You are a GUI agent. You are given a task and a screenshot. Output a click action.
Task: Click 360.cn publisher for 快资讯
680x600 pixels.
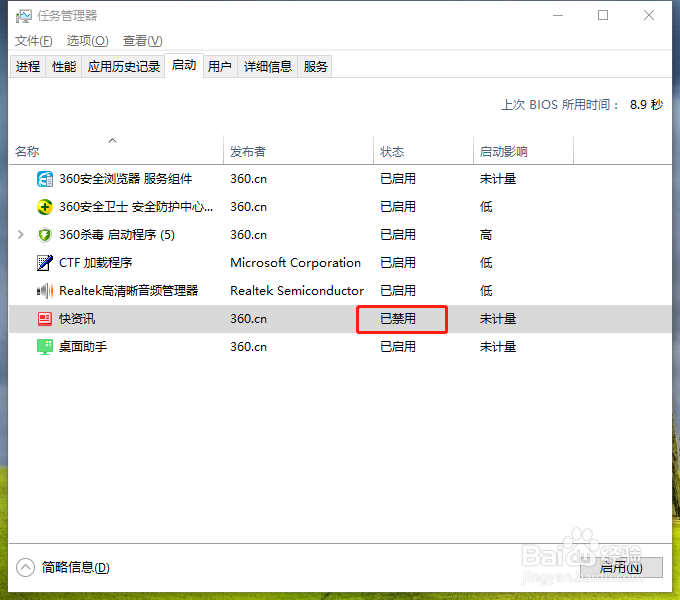248,319
